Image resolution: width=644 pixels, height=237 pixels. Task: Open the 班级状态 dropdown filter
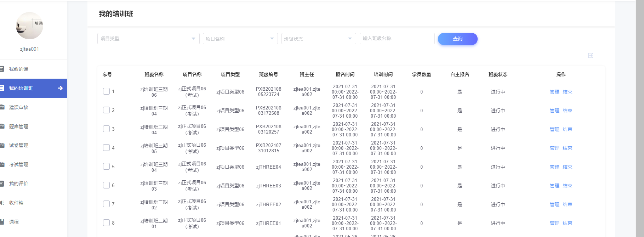pyautogui.click(x=318, y=39)
